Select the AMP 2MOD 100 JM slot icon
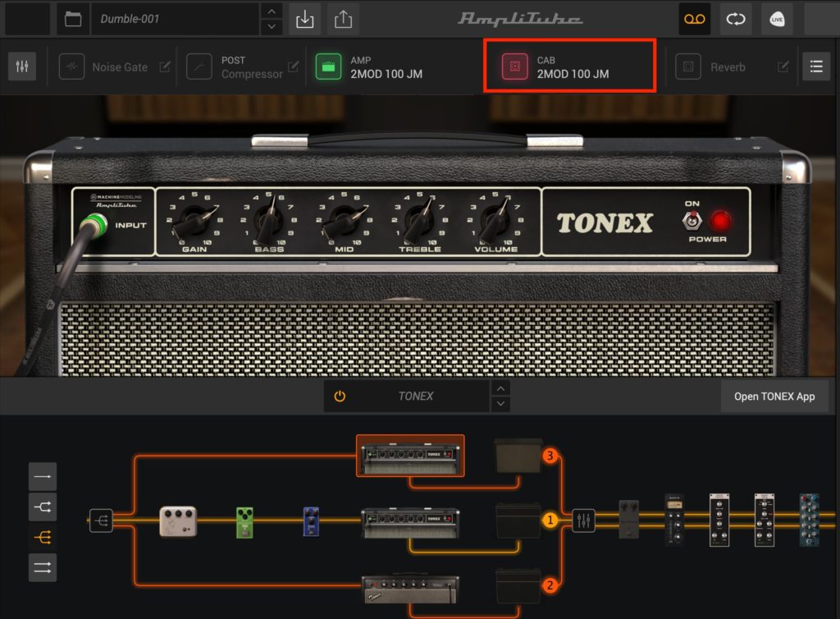Viewport: 840px width, 619px height. point(327,66)
